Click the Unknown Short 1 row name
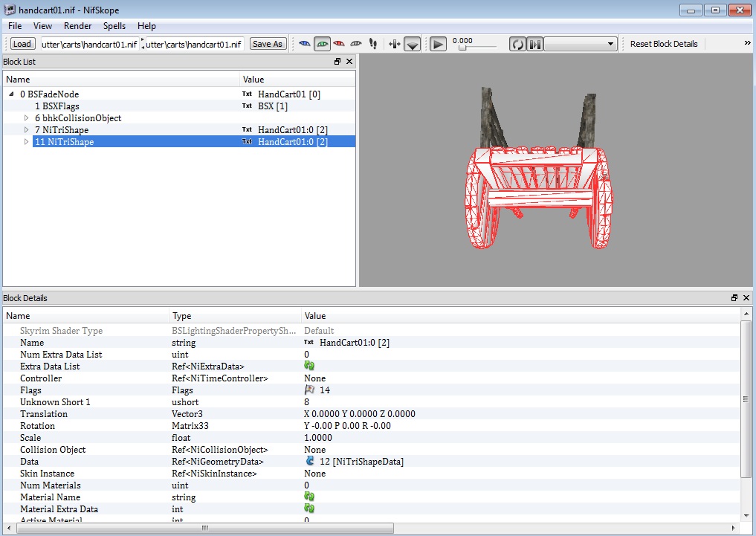The image size is (756, 536). (55, 402)
